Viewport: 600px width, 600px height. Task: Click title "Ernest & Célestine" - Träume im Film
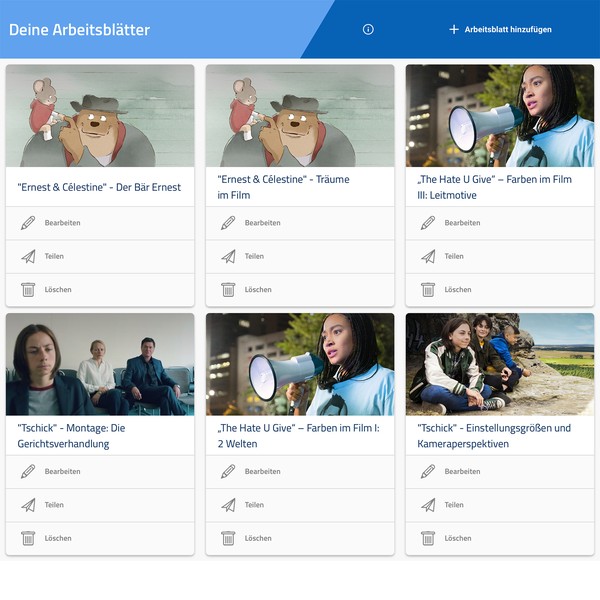(x=283, y=187)
